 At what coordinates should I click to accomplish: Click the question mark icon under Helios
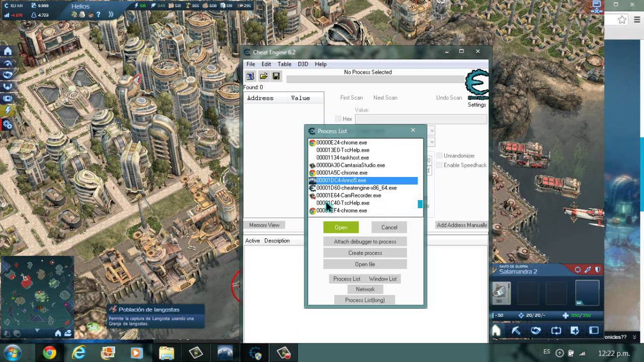(97, 15)
